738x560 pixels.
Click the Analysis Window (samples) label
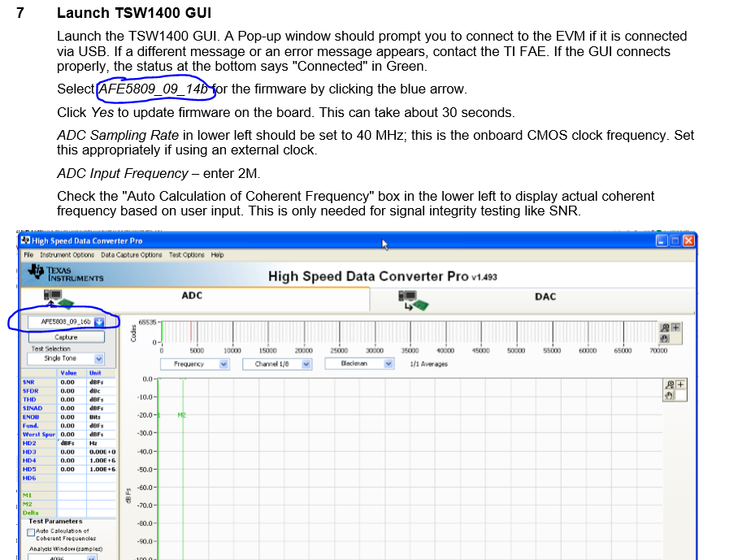[x=66, y=549]
